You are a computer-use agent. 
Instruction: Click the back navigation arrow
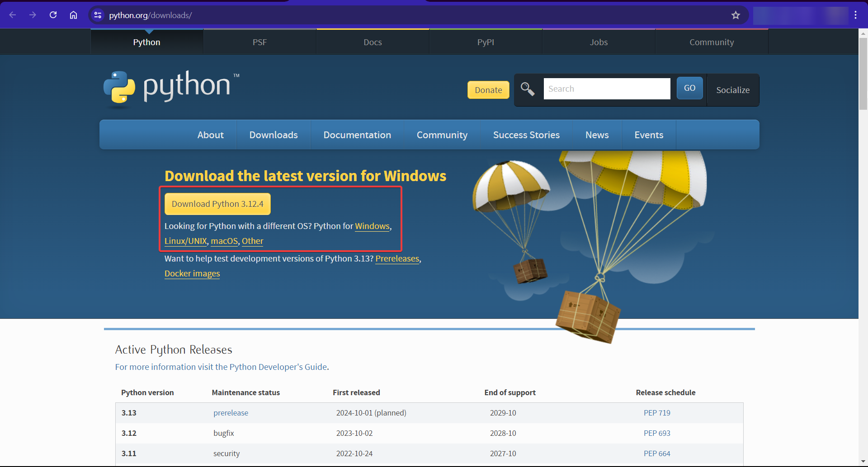(13, 15)
